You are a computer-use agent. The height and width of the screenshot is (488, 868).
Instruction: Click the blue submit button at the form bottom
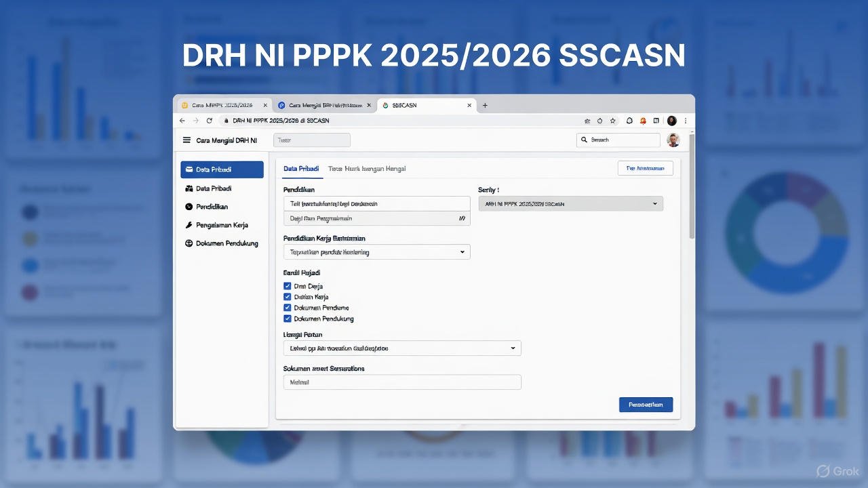click(x=646, y=405)
